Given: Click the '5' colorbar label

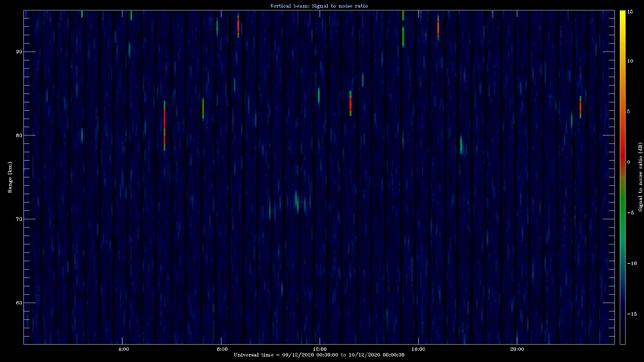Looking at the screenshot, I should 629,112.
